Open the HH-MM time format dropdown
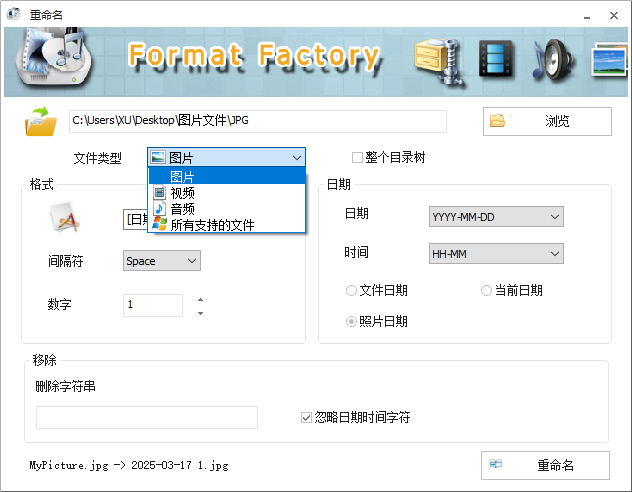632x492 pixels. point(496,253)
